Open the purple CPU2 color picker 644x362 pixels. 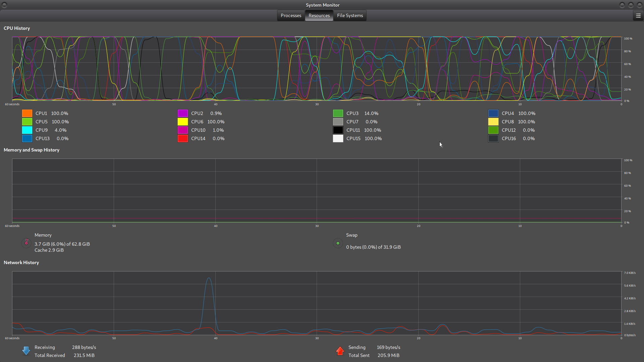point(183,114)
